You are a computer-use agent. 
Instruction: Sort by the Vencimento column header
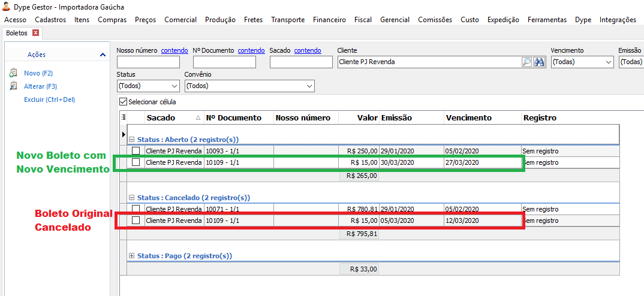pyautogui.click(x=483, y=118)
